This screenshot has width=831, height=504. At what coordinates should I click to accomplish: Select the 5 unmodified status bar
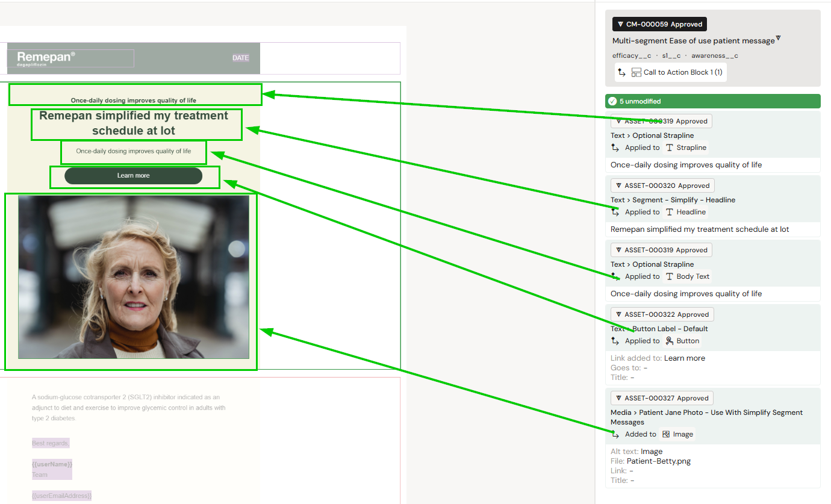pyautogui.click(x=712, y=101)
